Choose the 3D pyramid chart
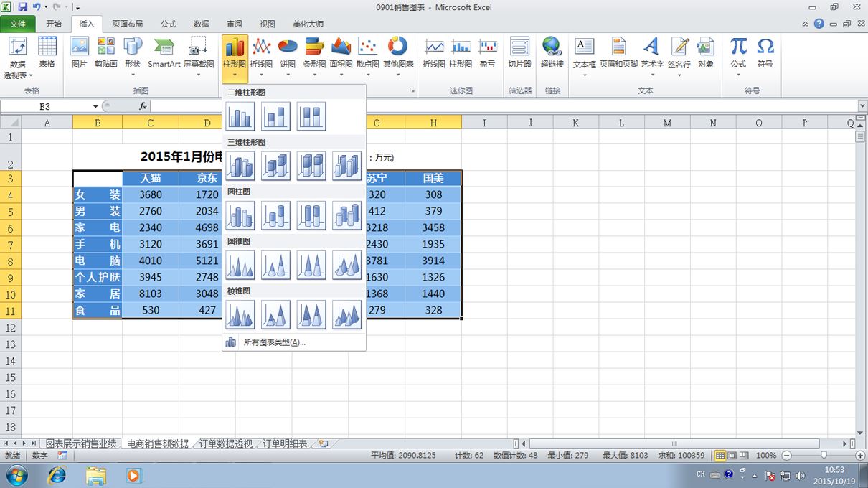868x488 pixels. click(347, 314)
